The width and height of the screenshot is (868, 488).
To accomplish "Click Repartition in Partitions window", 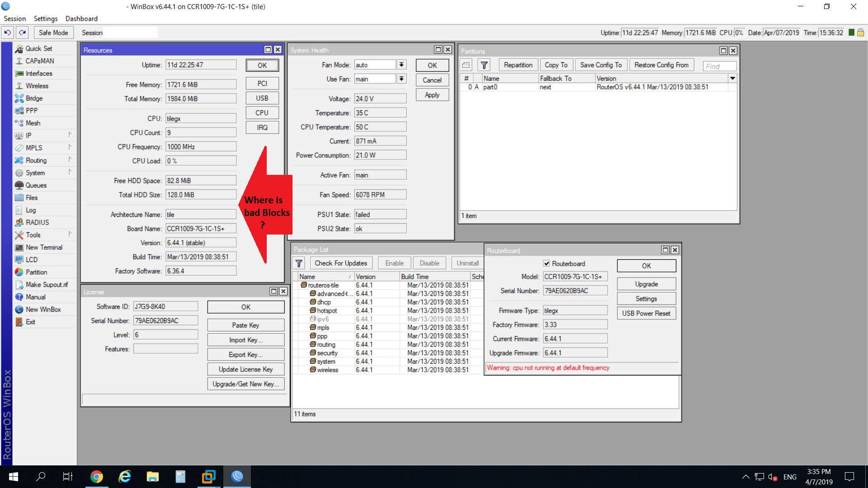I will pos(518,65).
